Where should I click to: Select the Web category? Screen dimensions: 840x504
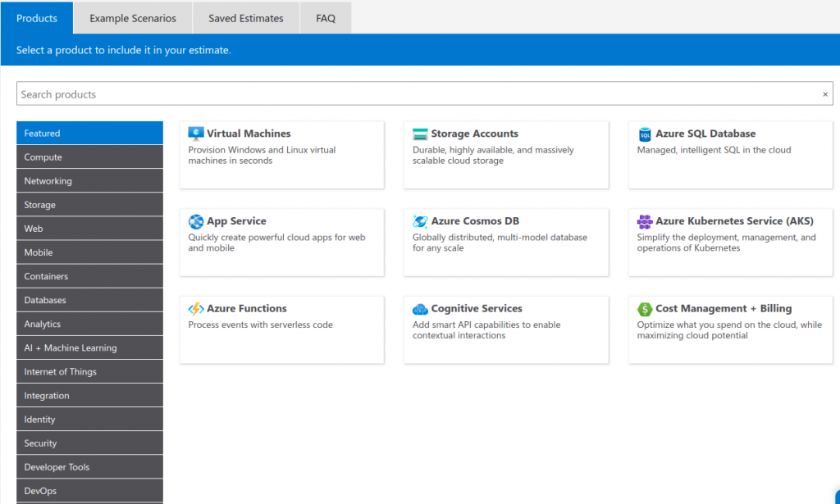point(89,229)
